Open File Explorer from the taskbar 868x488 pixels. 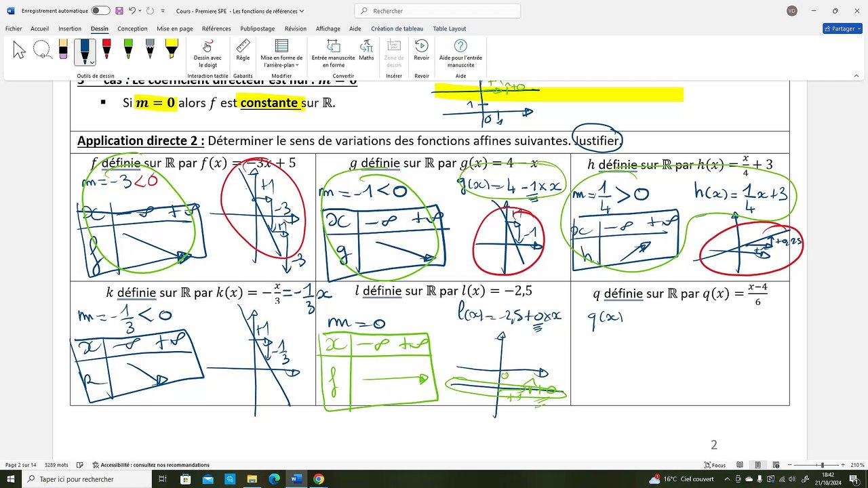252,479
